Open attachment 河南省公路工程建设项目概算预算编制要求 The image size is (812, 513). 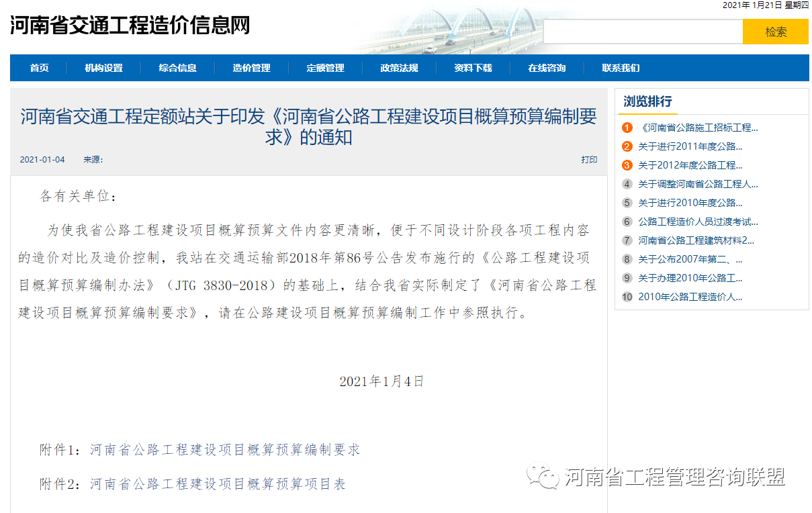(x=225, y=450)
